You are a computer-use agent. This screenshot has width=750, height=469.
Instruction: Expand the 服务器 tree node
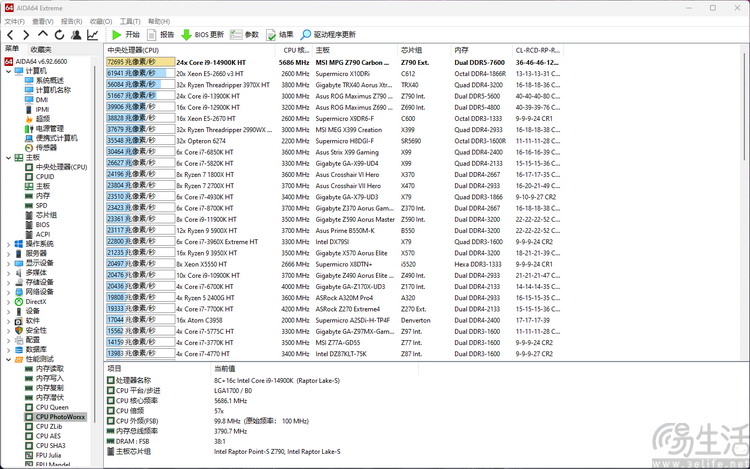point(8,253)
